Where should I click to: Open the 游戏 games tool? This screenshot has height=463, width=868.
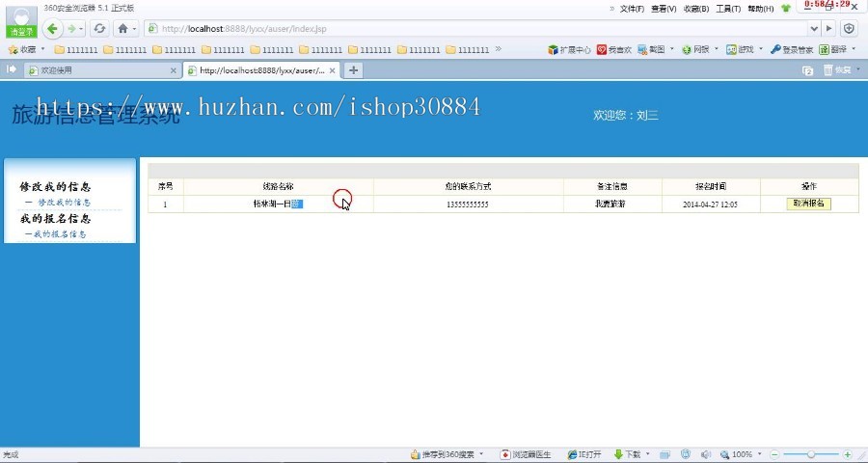(x=740, y=49)
